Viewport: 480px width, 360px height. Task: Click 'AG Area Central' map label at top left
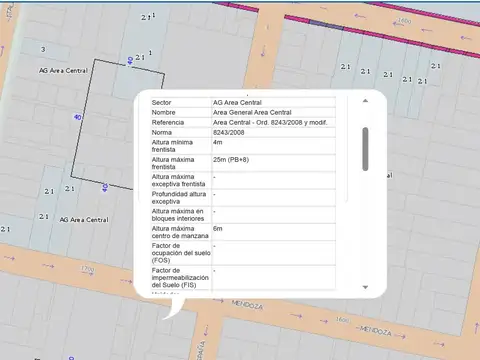pyautogui.click(x=63, y=71)
